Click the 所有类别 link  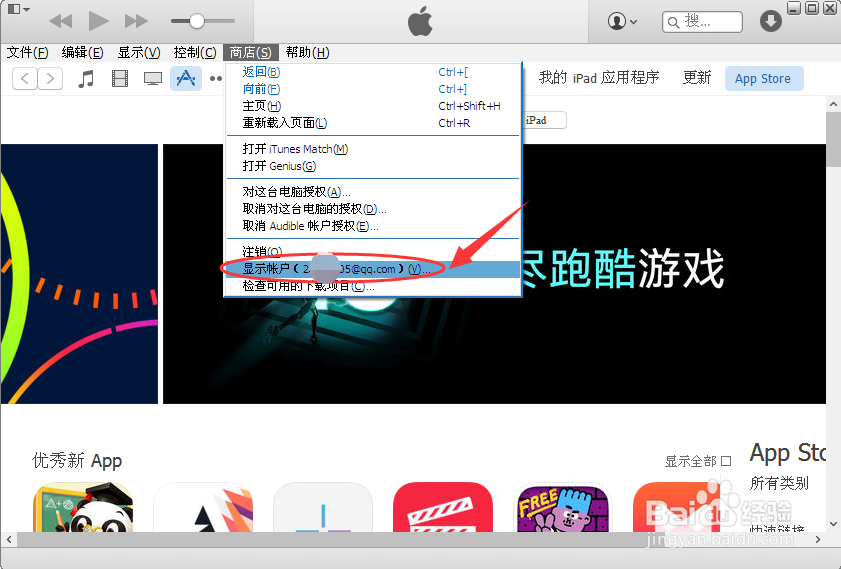(779, 483)
